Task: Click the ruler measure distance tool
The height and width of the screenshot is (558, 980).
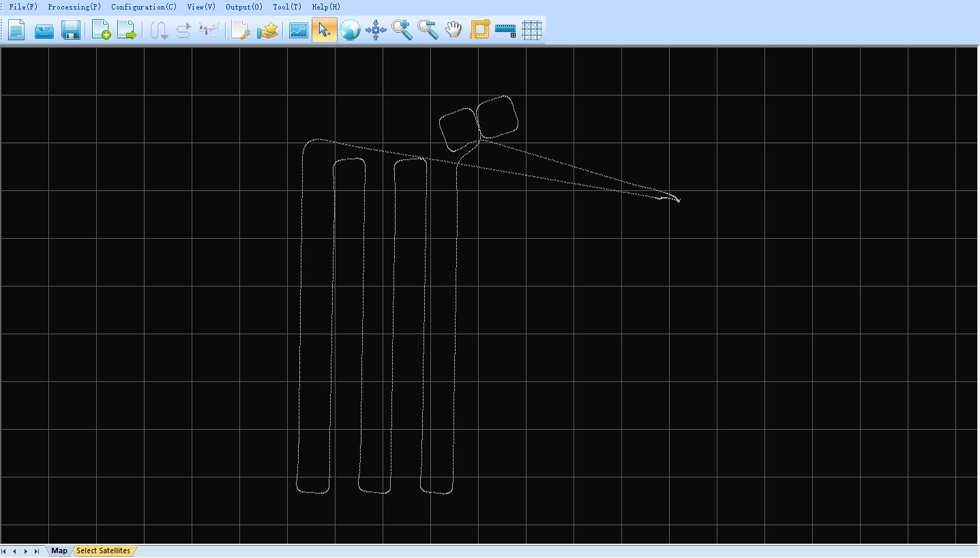Action: click(505, 30)
